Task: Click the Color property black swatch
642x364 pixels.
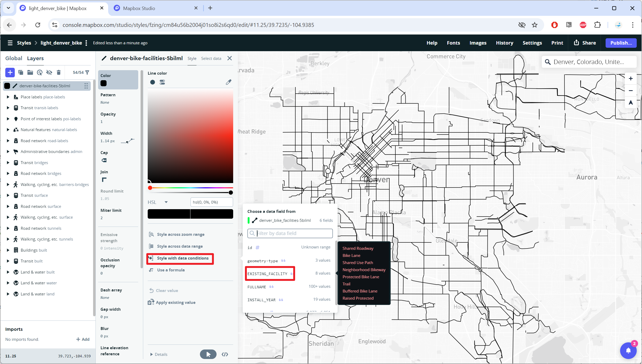Action: (x=103, y=83)
